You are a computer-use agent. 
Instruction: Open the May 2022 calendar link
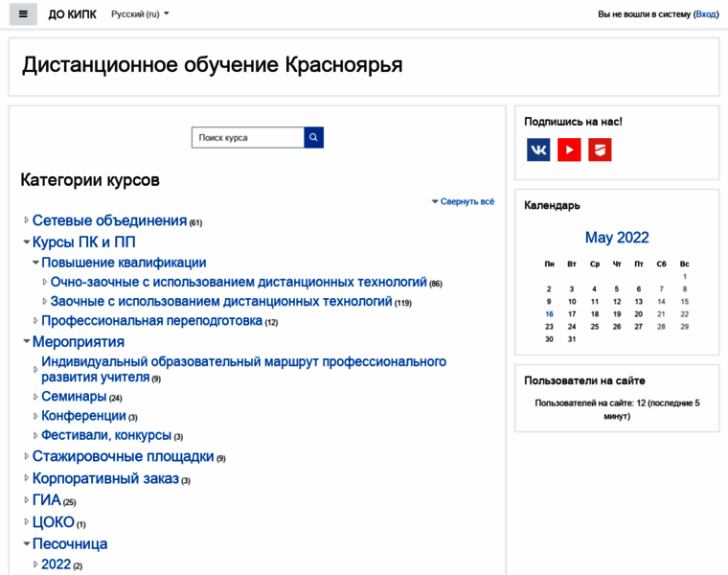pos(617,238)
